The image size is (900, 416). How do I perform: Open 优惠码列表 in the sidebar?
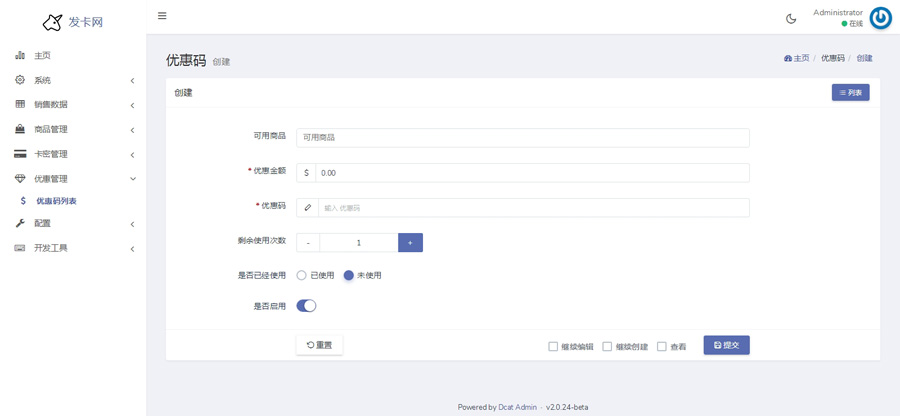(x=56, y=201)
